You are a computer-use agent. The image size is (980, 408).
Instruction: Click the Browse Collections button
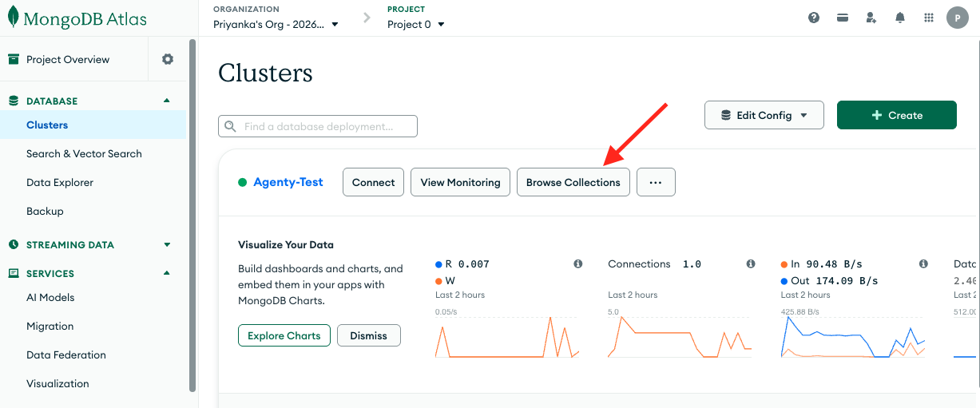(573, 182)
